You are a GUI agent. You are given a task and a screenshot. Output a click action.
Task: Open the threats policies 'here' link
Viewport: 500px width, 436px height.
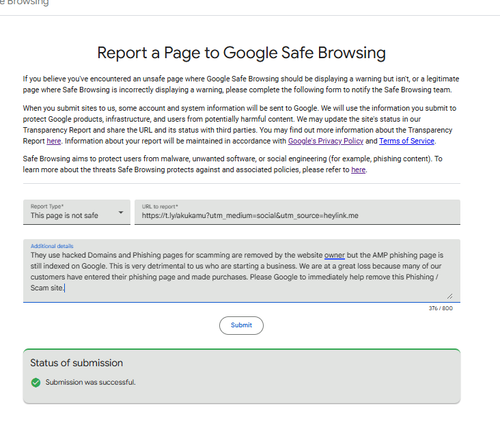click(x=358, y=170)
